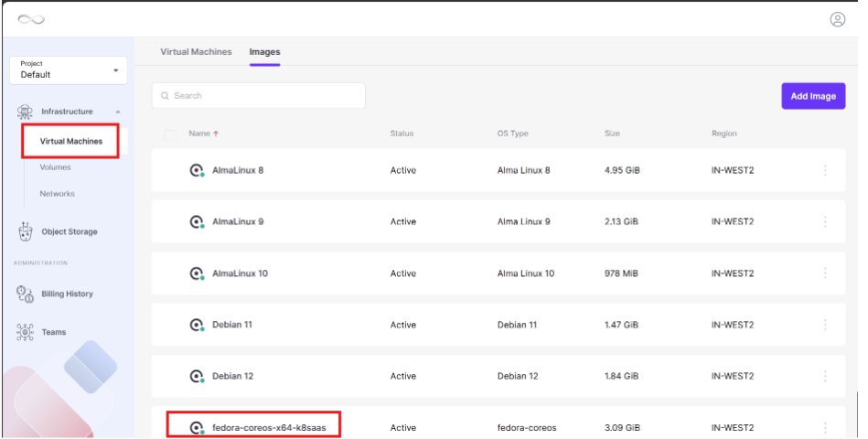This screenshot has width=868, height=439.
Task: Select the Images tab
Action: coord(264,52)
